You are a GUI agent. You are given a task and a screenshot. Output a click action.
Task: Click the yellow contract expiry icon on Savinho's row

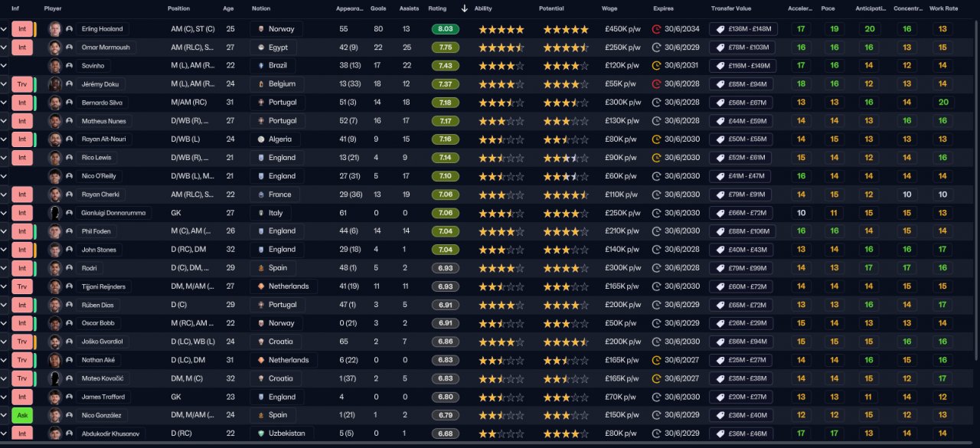tap(656, 66)
